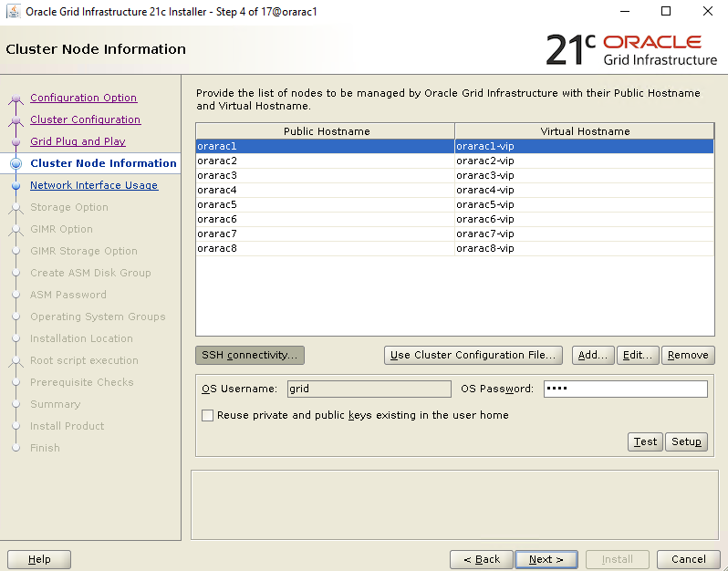Click the orarac1-vip virtual hostname cell
This screenshot has height=571, width=728.
tap(584, 146)
